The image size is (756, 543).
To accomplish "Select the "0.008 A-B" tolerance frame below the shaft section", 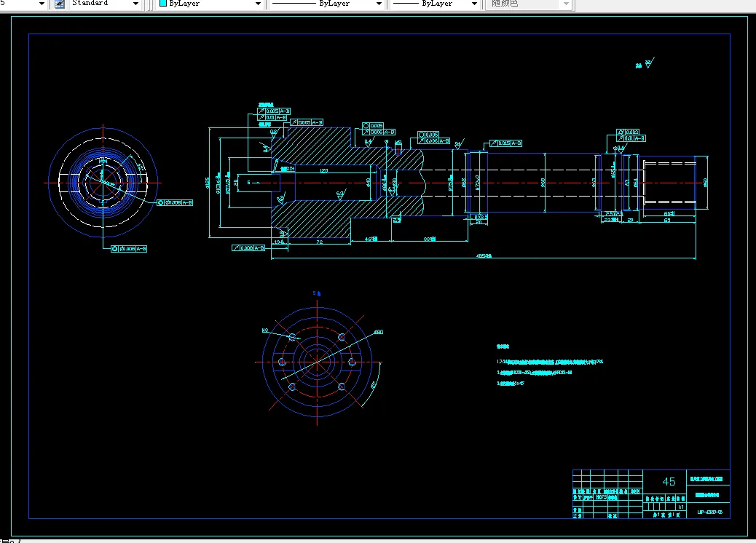I will (248, 247).
